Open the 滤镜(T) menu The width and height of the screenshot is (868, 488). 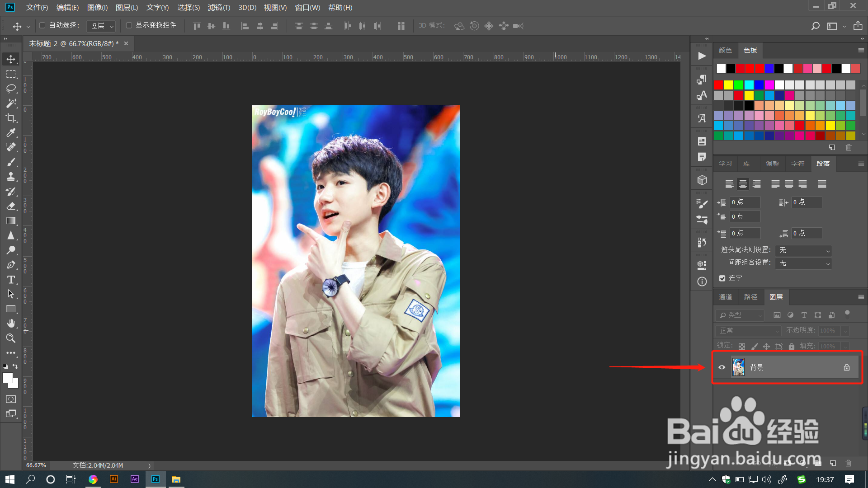219,7
